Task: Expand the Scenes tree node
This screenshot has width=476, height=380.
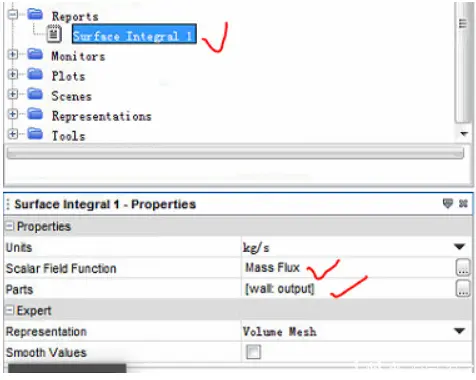Action: click(13, 94)
